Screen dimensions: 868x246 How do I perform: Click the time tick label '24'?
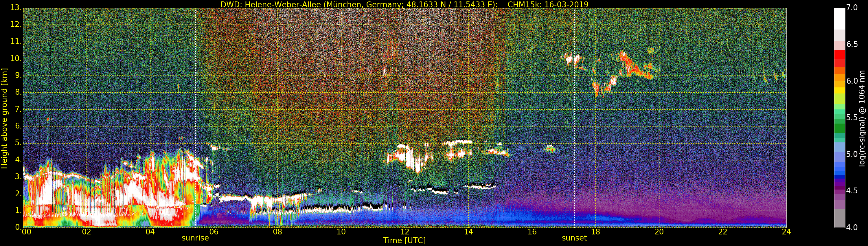(786, 232)
